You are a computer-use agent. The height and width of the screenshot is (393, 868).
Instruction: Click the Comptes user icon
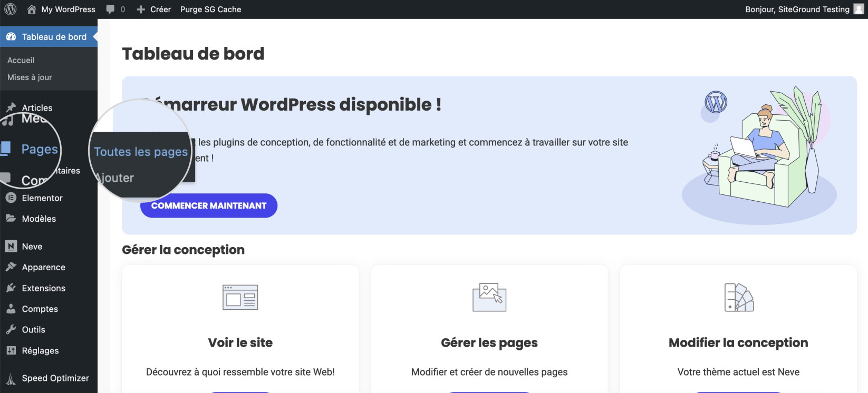(x=11, y=309)
